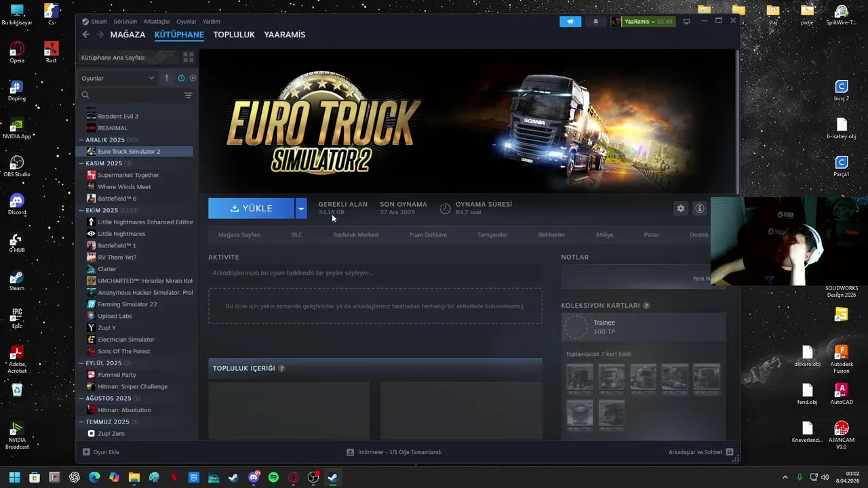Toggle sort by recent activity clock icon
Viewport: 868px width, 488px height.
pos(181,78)
